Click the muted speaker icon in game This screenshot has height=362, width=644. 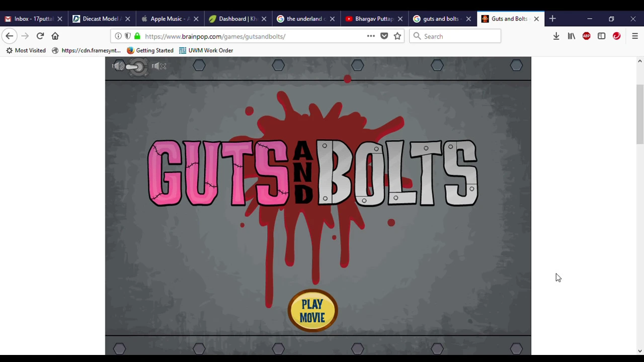(159, 66)
